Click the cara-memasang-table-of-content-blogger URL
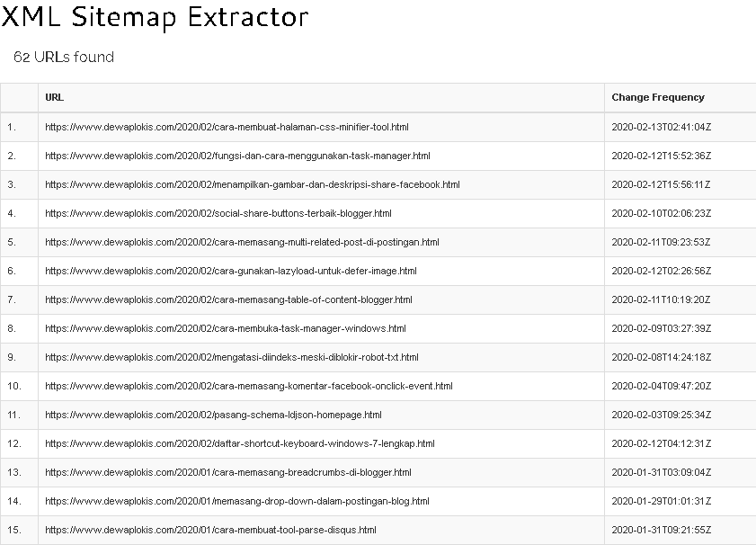Viewport: 756px width, 545px height. tap(228, 299)
